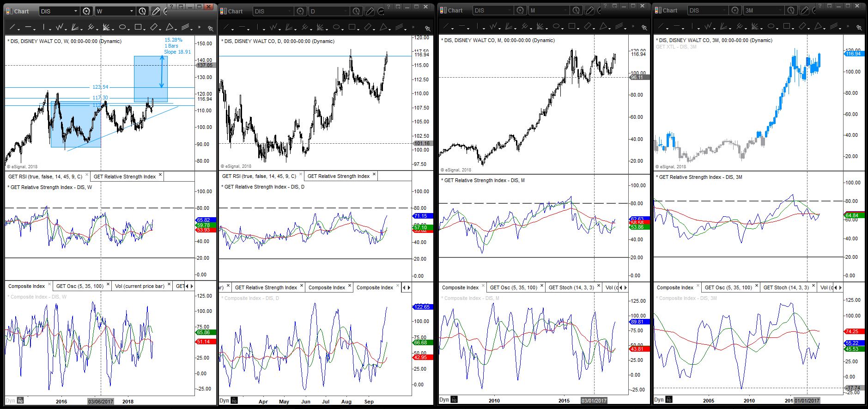Select the rectangle tool in the 3M chart
The width and height of the screenshot is (868, 409).
point(787,26)
